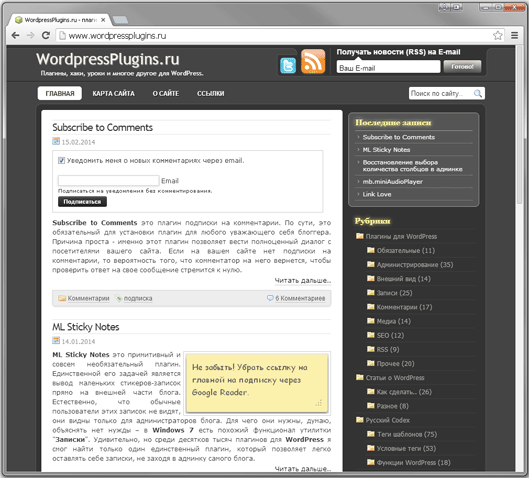Focus the Ваш E-mail input field

388,67
